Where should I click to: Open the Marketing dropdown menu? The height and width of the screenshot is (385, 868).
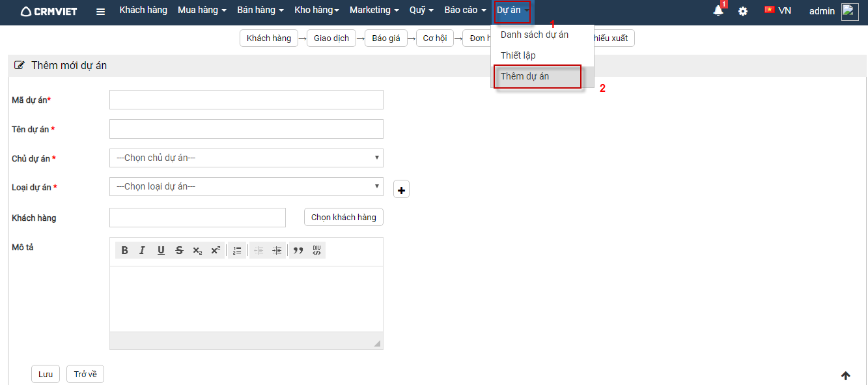point(374,10)
